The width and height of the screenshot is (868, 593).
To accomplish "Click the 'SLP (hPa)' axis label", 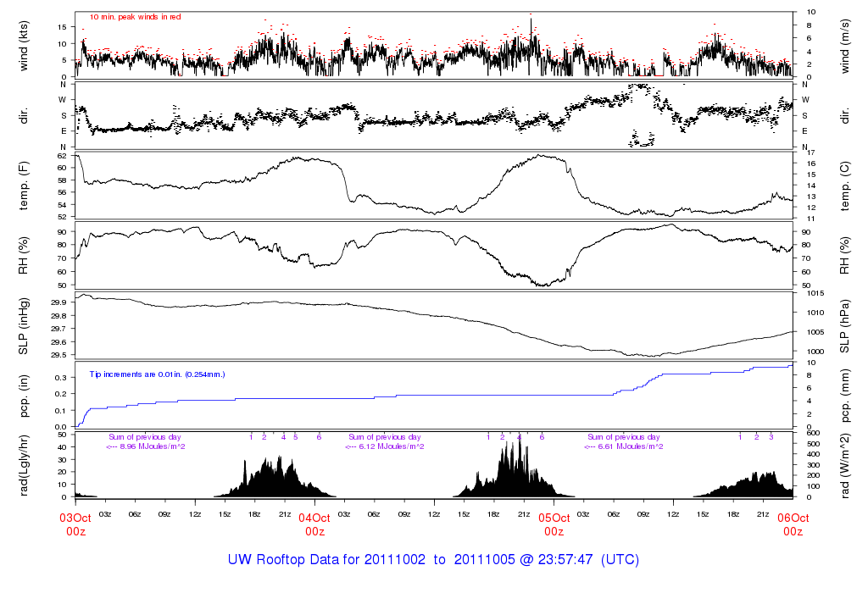I will (845, 326).
